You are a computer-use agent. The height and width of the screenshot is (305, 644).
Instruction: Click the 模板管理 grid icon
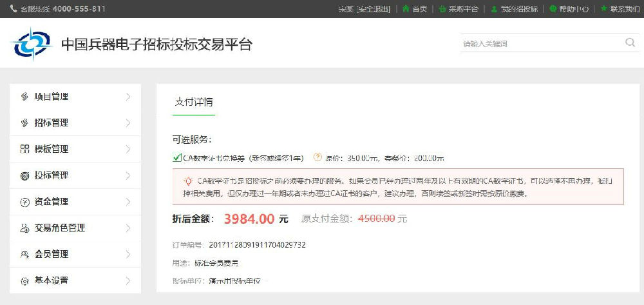click(x=24, y=149)
